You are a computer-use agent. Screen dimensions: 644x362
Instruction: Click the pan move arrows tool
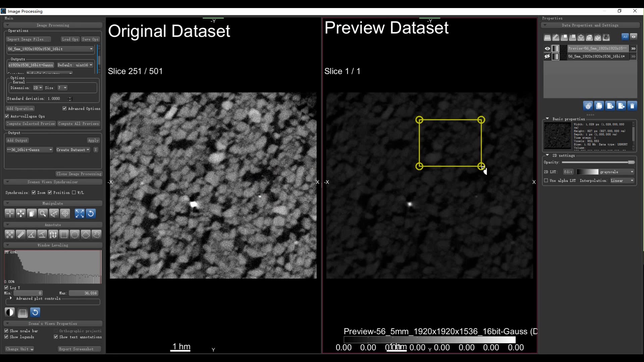point(21,214)
